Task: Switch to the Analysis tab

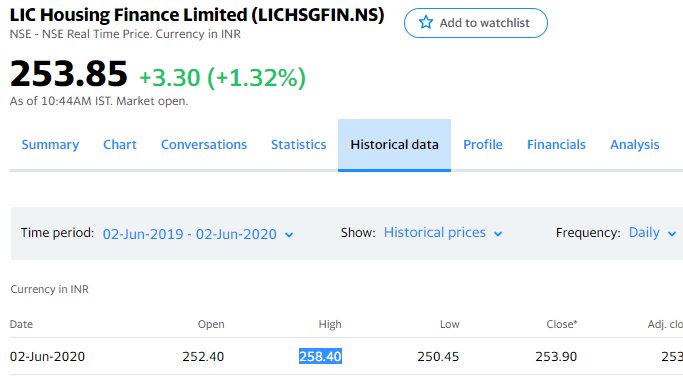Action: click(x=635, y=145)
